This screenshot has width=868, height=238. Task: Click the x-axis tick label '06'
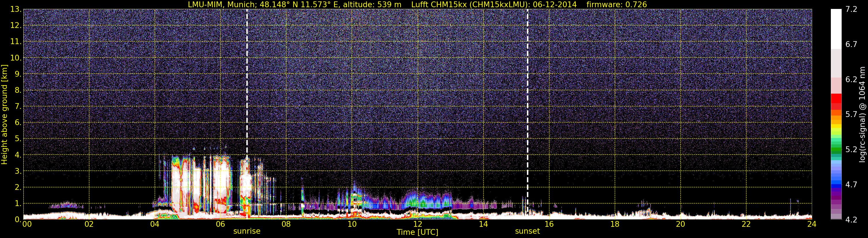(x=220, y=224)
